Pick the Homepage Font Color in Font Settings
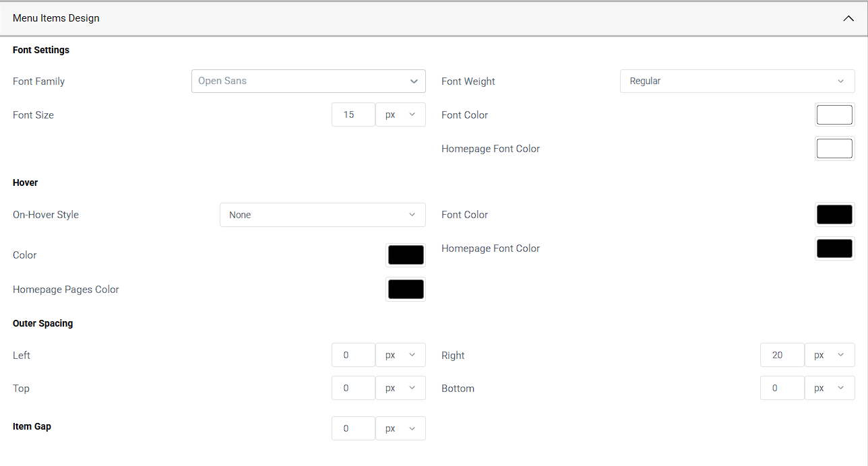The image size is (868, 466). pos(834,148)
